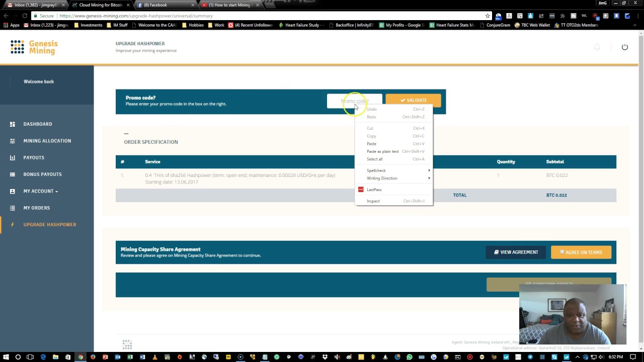This screenshot has height=362, width=644.
Task: Click the Payouts sidebar icon
Action: point(13,157)
